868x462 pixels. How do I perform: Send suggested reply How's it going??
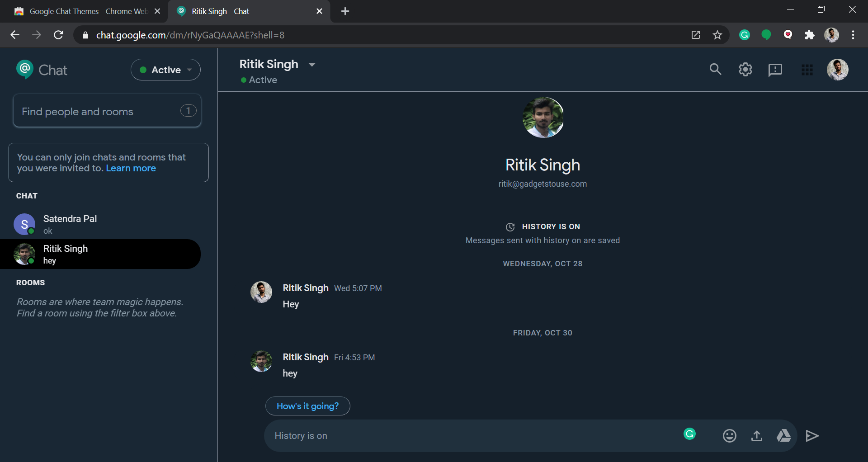307,406
